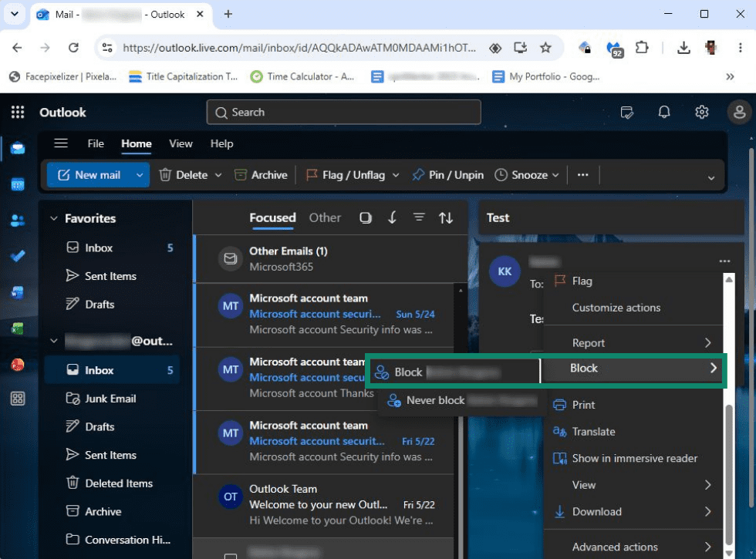
Task: Switch to the Other inbox tab
Action: pos(325,217)
